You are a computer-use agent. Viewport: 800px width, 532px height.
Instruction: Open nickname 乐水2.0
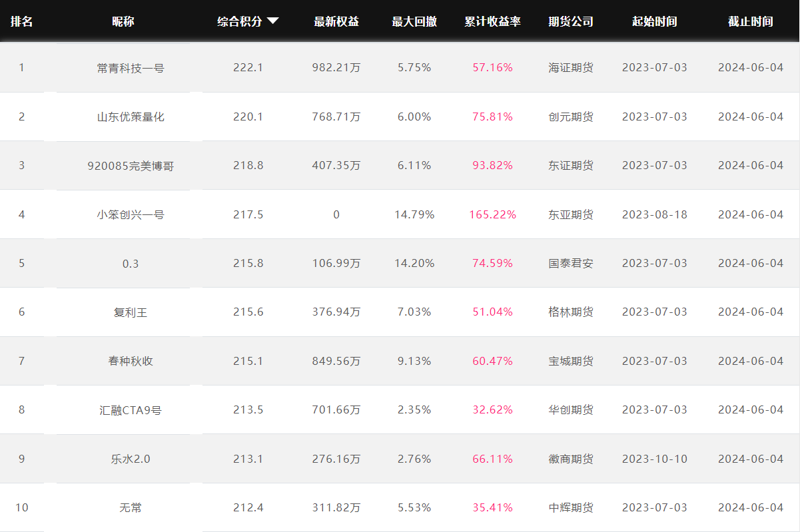coord(131,459)
